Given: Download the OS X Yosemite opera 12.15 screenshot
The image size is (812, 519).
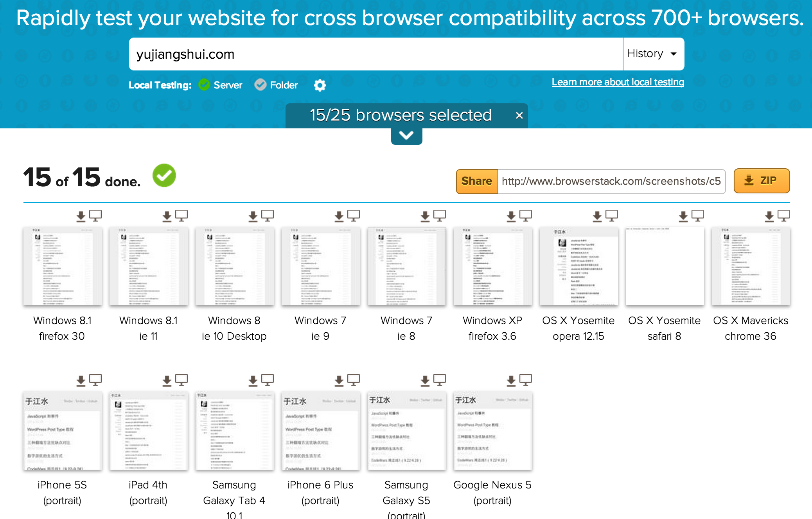Looking at the screenshot, I should 597,216.
